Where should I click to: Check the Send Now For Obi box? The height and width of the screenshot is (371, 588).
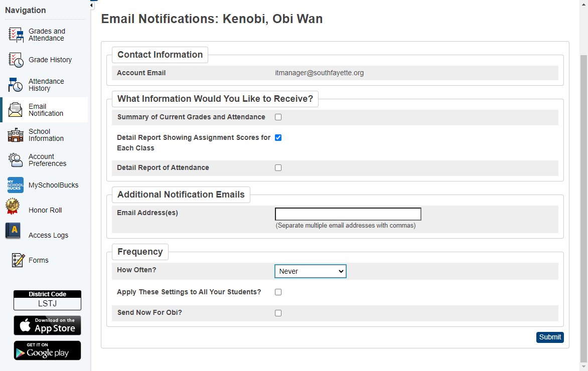278,313
